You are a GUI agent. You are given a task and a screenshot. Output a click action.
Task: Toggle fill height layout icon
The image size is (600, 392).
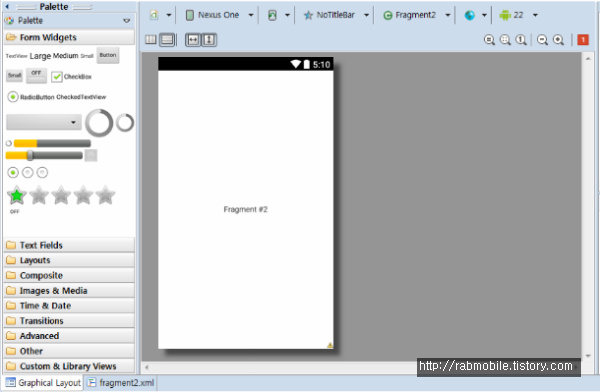(x=209, y=40)
